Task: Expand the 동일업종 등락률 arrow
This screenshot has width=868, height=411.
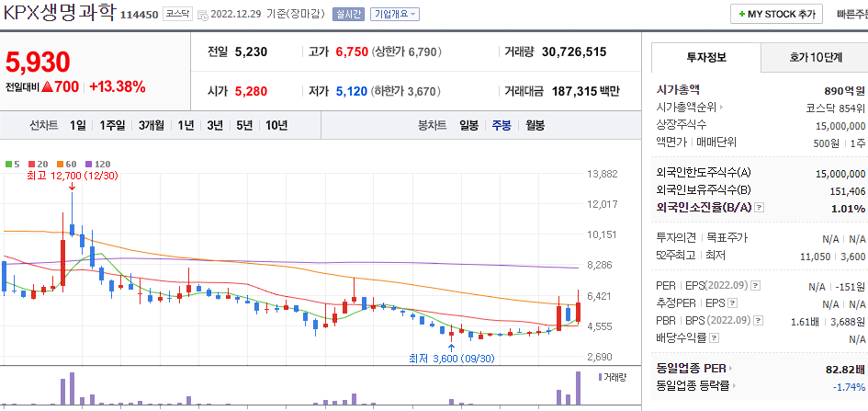Action: tap(737, 385)
